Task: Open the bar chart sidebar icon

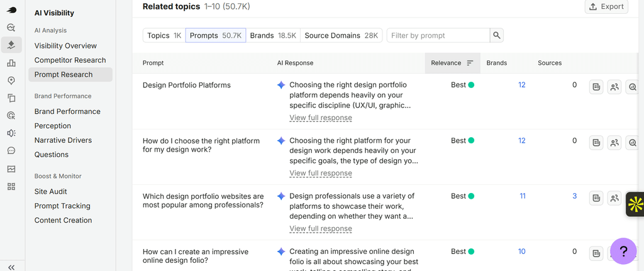Action: tap(11, 63)
